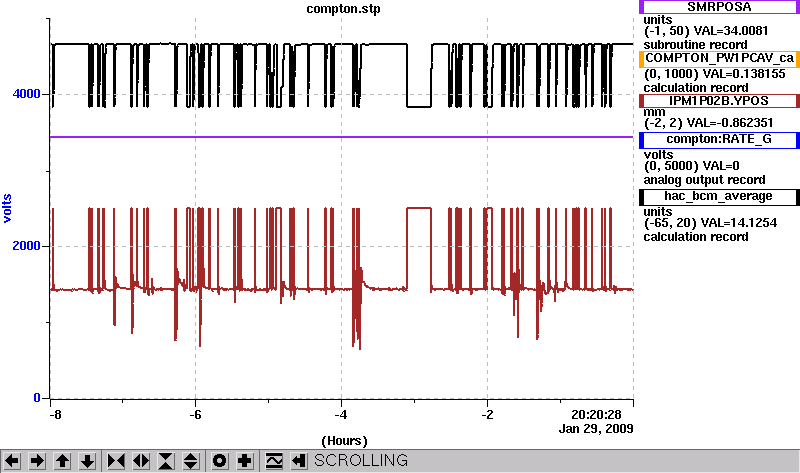This screenshot has height=473, width=800.
Task: Click the circle auto-scale toolbar icon
Action: coord(219,461)
